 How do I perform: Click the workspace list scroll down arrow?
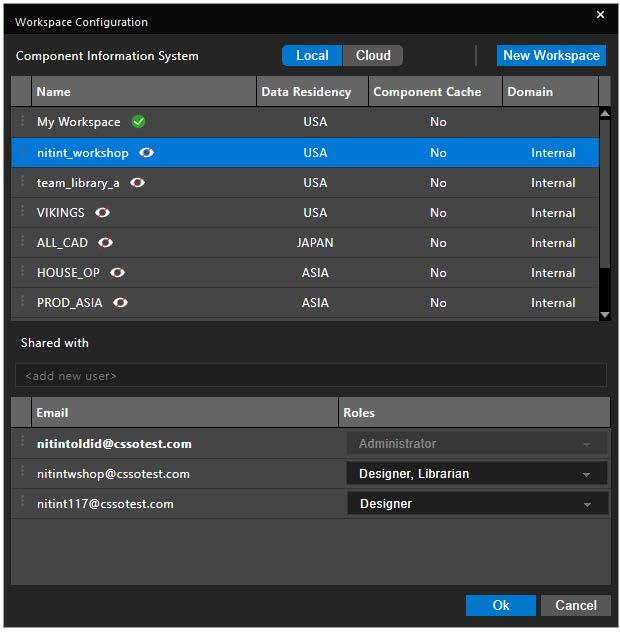[605, 315]
